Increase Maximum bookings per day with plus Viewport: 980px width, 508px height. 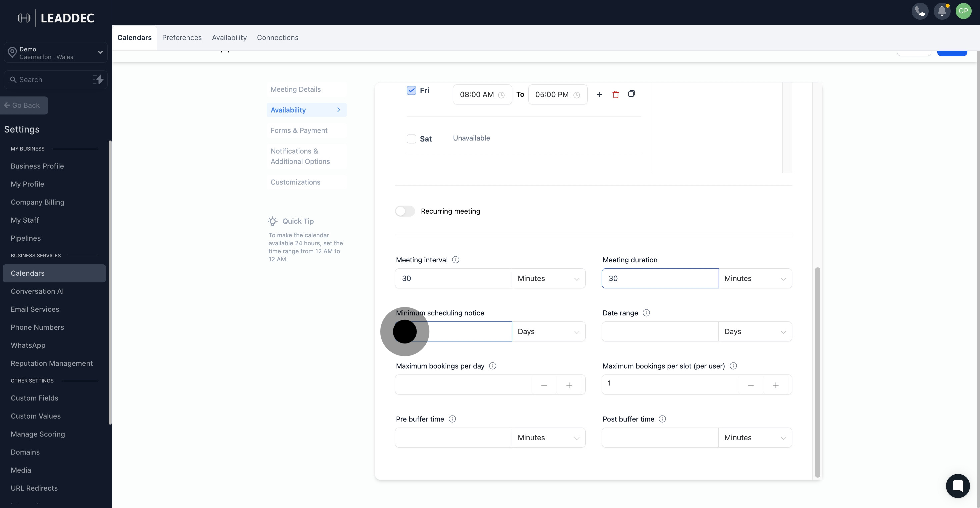(569, 385)
